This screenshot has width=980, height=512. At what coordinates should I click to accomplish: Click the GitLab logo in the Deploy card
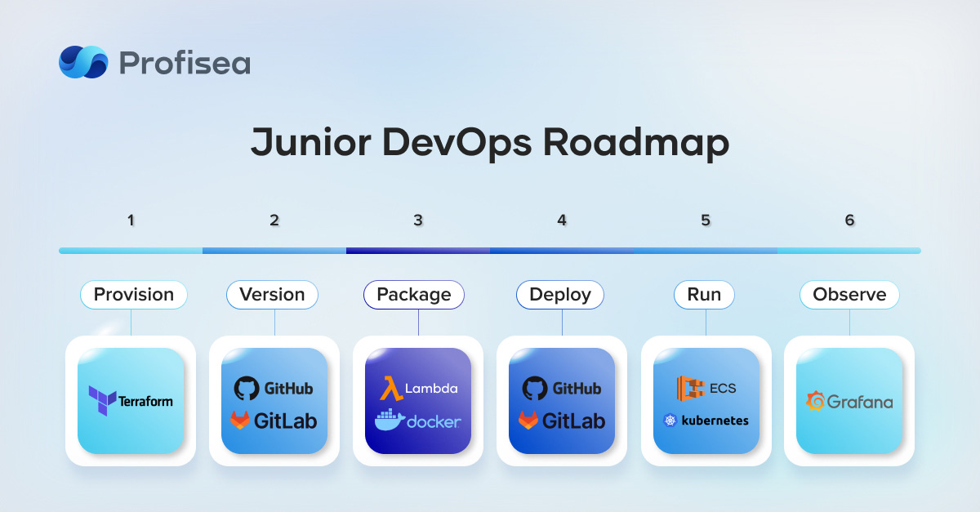(562, 421)
